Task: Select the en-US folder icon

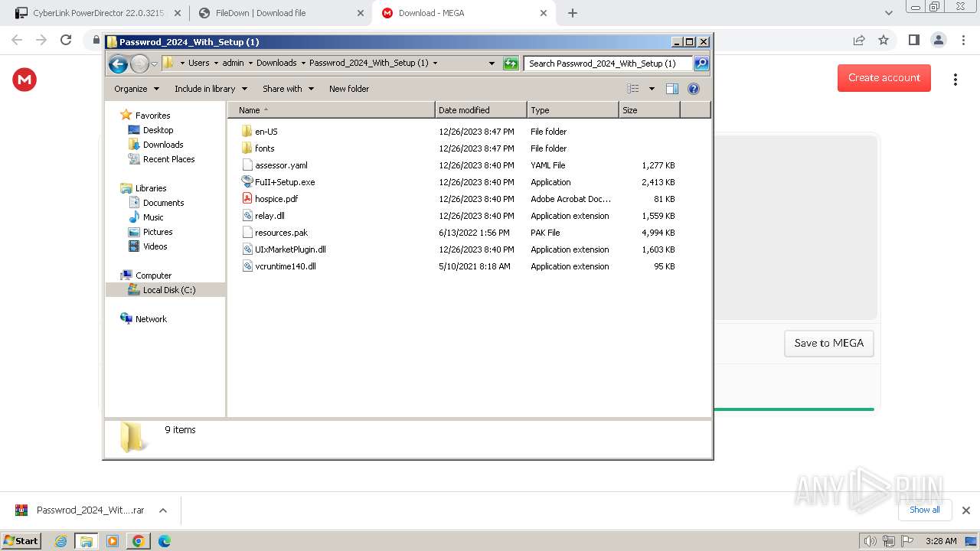Action: tap(247, 132)
